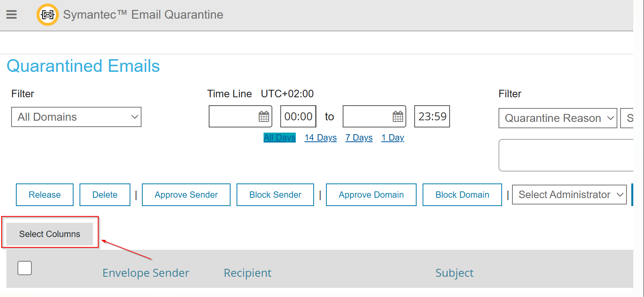Image resolution: width=644 pixels, height=297 pixels.
Task: Open the Quarantine Reason dropdown
Action: click(558, 118)
